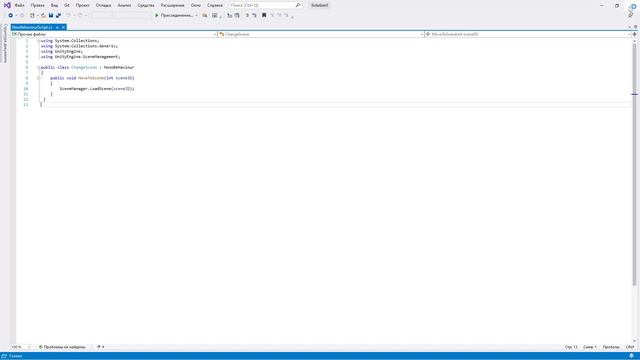Open the 100 % zoom dropdown
The image size is (640, 360).
click(x=20, y=347)
